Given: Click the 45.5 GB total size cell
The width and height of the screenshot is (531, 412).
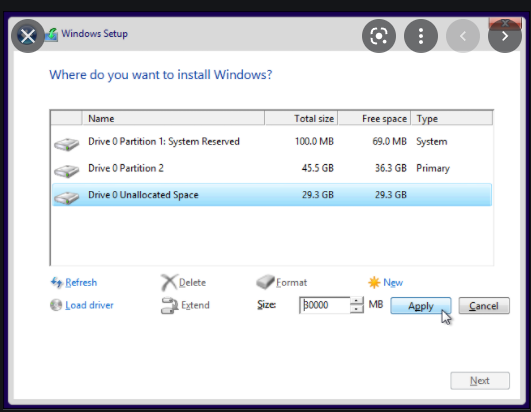Looking at the screenshot, I should click(318, 168).
